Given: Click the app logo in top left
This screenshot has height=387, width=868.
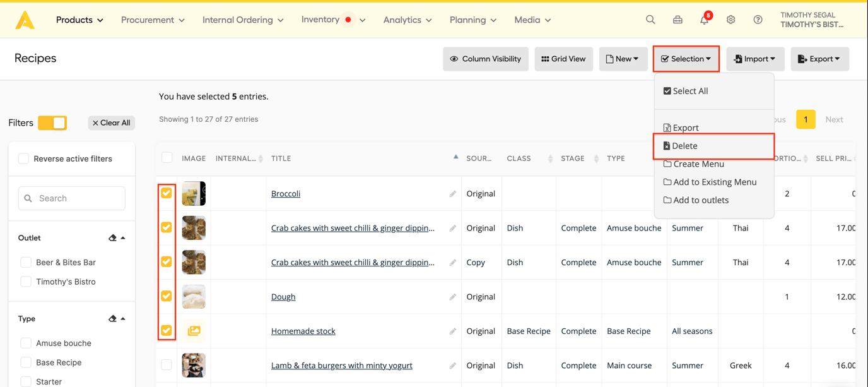Looking at the screenshot, I should click(25, 20).
